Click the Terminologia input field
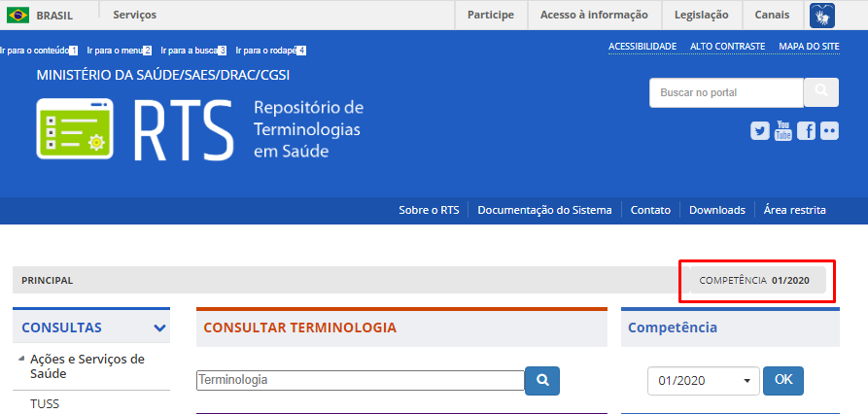The width and height of the screenshot is (868, 414). tap(360, 380)
